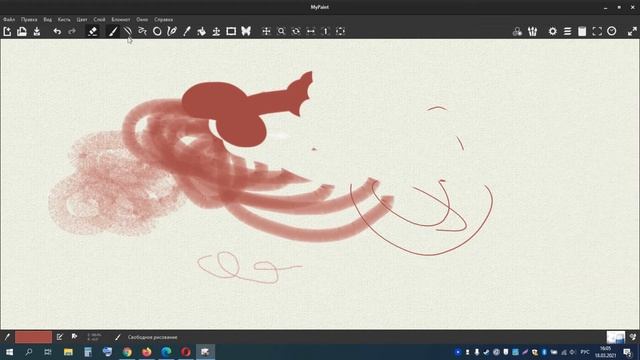Click the pencil-on-square icon beside the color swatch

(60, 337)
